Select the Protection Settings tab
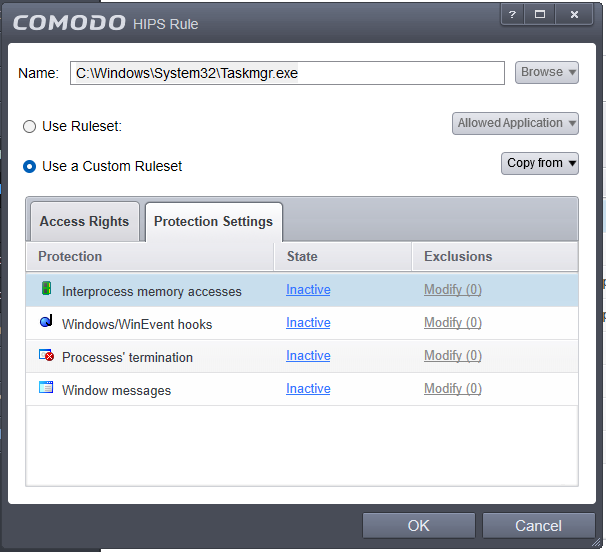Image resolution: width=606 pixels, height=552 pixels. click(x=213, y=221)
